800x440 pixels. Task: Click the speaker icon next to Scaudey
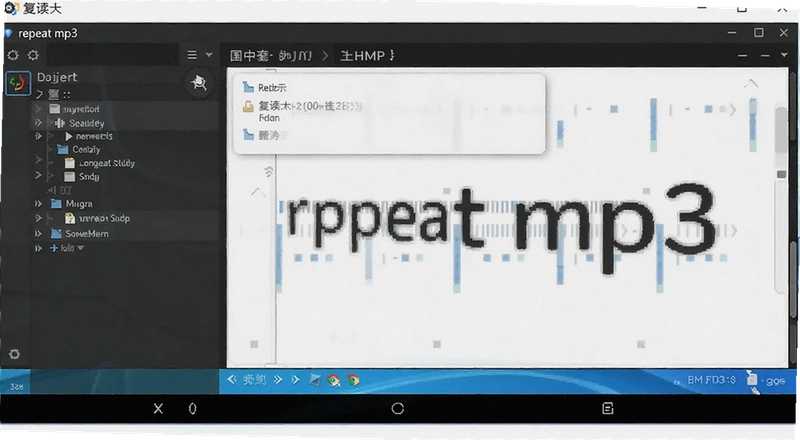[x=59, y=123]
